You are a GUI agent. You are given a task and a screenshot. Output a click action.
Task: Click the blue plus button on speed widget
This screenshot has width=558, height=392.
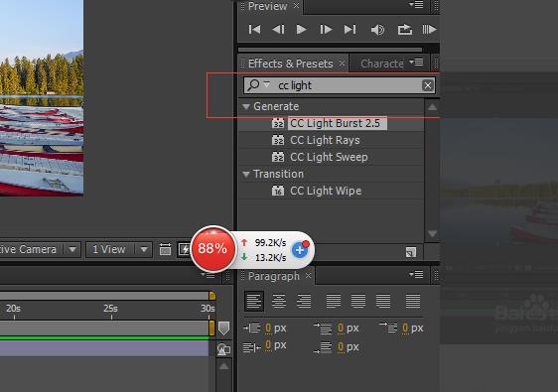click(300, 249)
